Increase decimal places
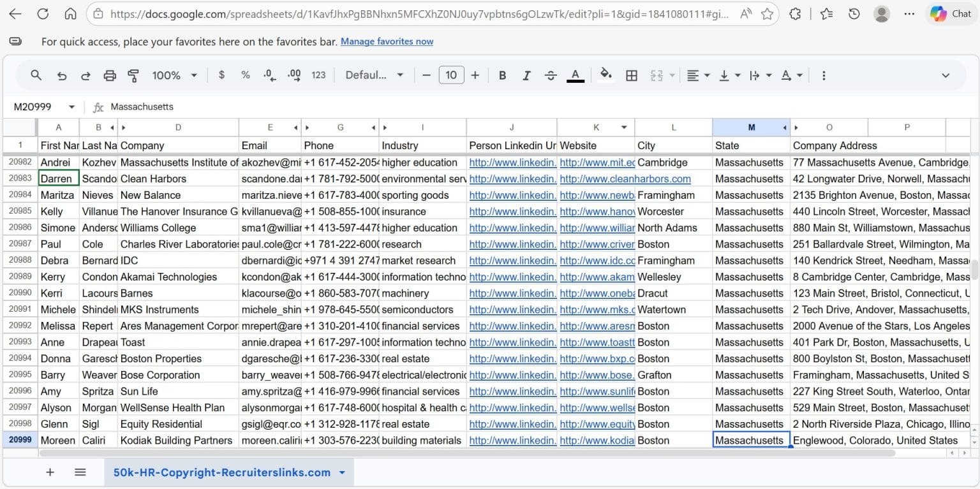Image resolution: width=980 pixels, height=489 pixels. pos(294,75)
